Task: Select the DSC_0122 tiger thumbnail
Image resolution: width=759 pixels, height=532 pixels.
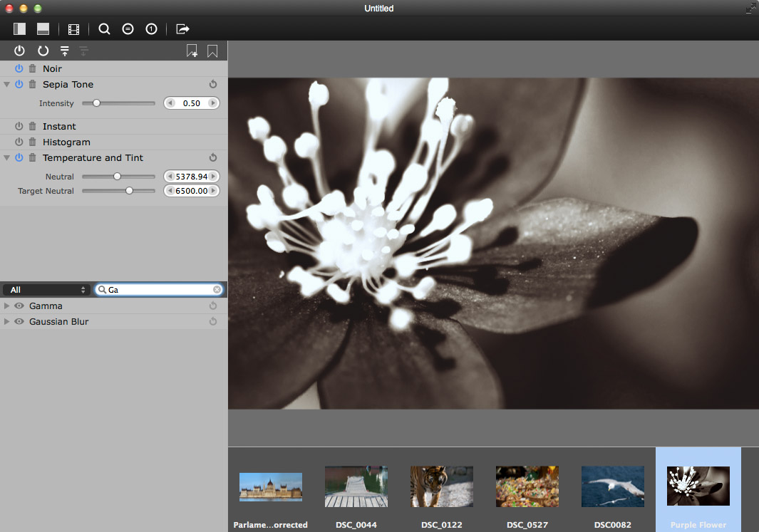Action: [441, 486]
